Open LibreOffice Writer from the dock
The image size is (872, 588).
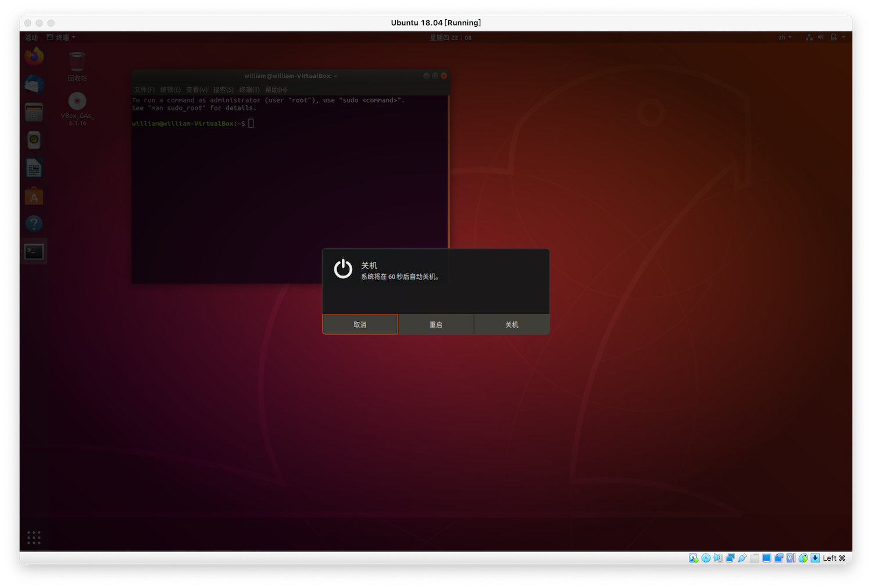34,168
